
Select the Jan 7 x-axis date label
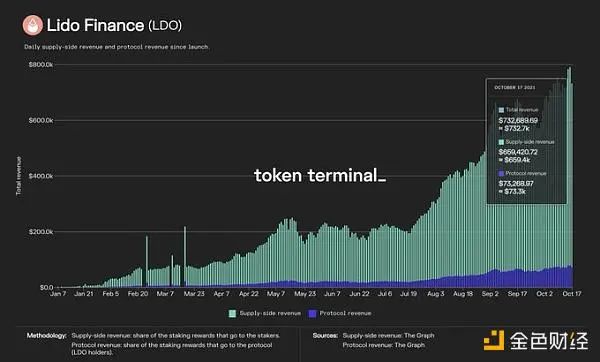(x=58, y=294)
